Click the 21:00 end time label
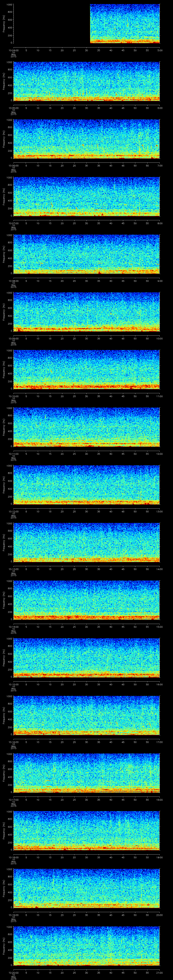The height and width of the screenshot is (980, 173). click(160, 972)
